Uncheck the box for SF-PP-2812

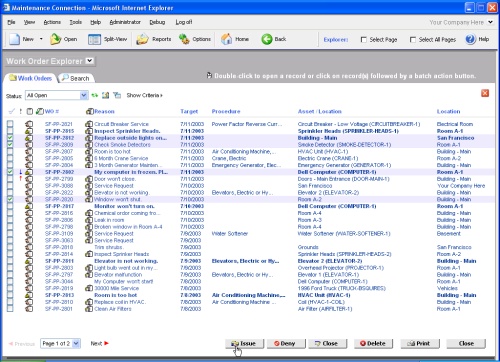(x=10, y=138)
